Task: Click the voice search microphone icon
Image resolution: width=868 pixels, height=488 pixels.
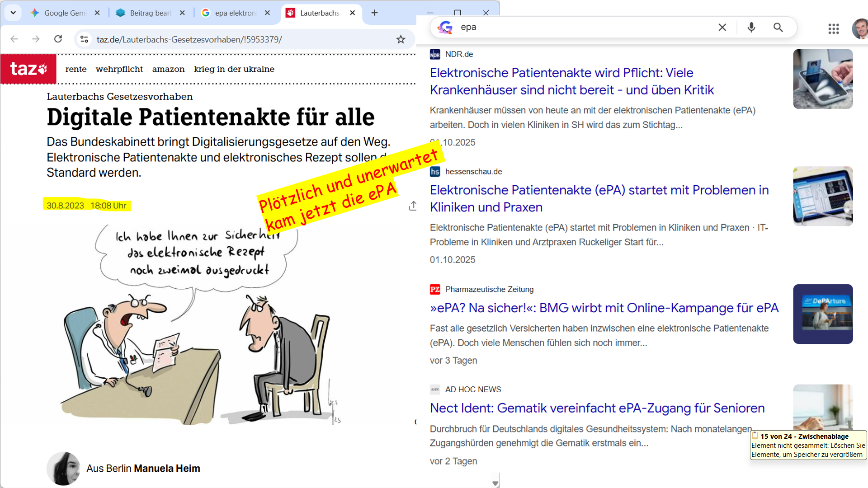Action: 751,27
